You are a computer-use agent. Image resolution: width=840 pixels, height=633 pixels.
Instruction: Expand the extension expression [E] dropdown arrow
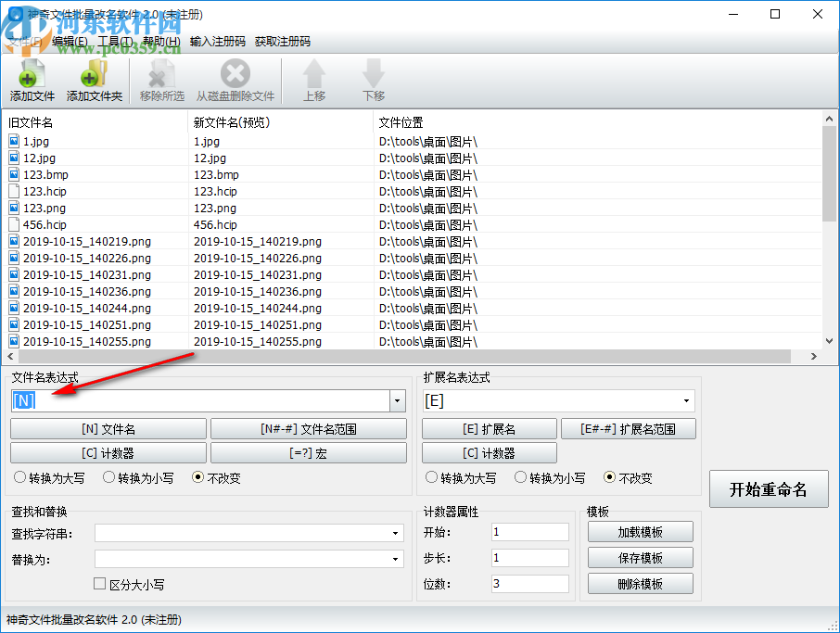point(686,400)
